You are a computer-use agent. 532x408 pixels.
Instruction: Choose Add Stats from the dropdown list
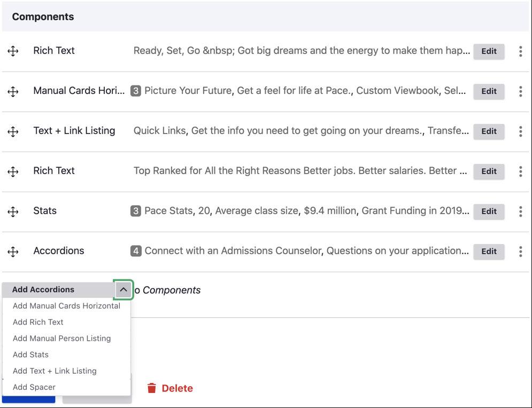66,355
